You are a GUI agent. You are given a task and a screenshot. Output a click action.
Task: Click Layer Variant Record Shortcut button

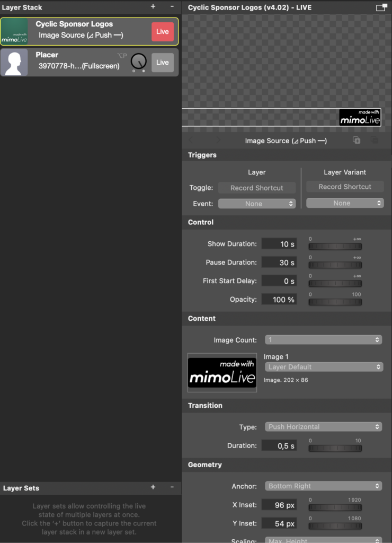pyautogui.click(x=345, y=187)
